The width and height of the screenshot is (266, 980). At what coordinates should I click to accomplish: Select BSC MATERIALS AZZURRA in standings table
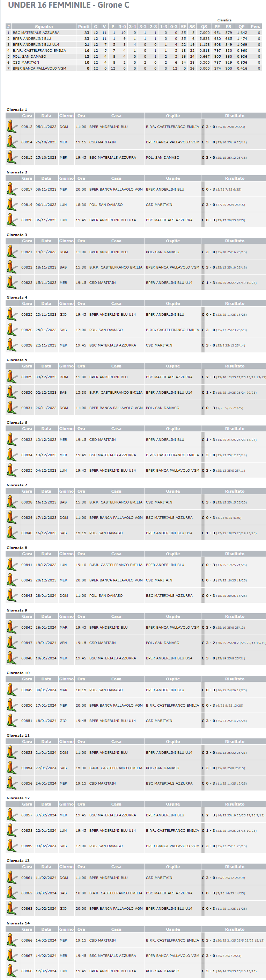36,33
